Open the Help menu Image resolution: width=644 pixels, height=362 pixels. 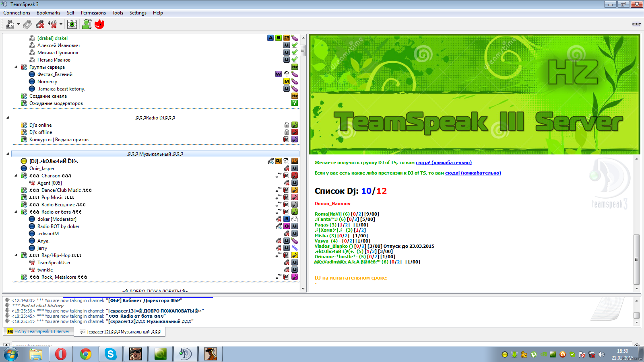(158, 13)
